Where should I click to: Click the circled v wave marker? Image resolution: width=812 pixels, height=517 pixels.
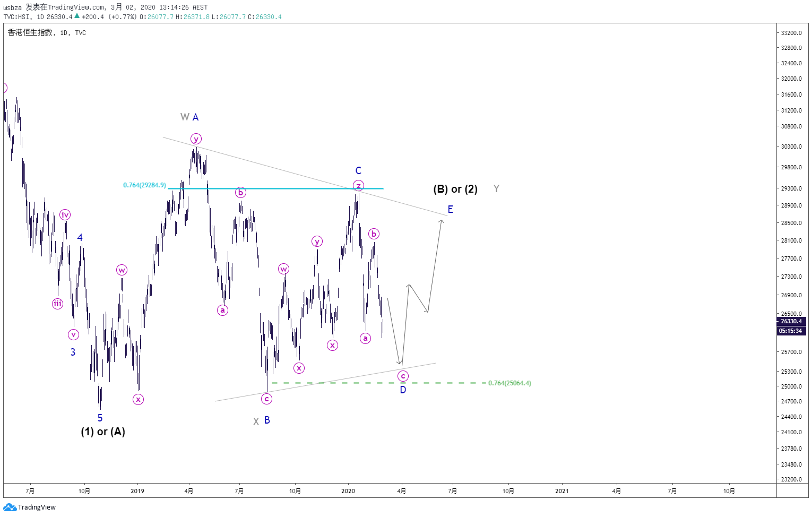[73, 334]
